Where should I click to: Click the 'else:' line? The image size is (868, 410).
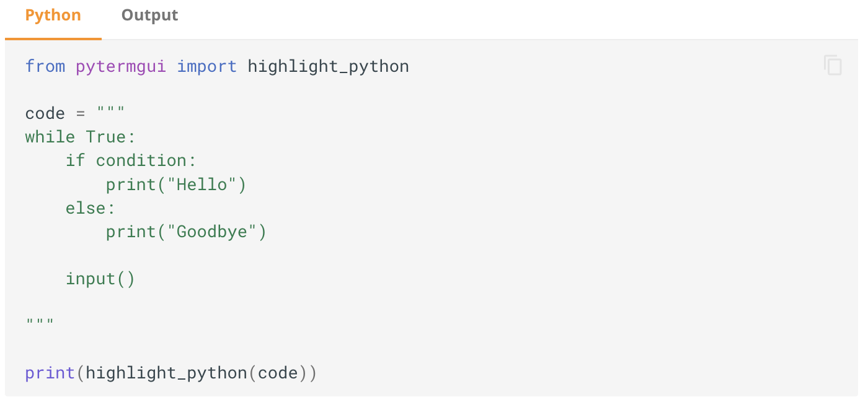[x=91, y=208]
